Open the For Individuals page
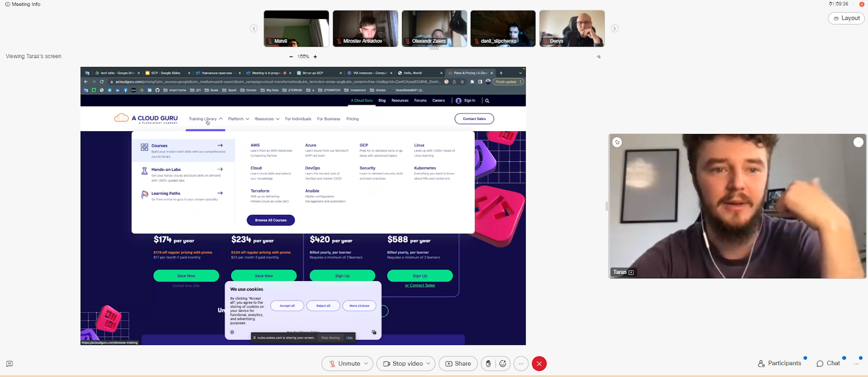The width and height of the screenshot is (868, 377). tap(298, 119)
